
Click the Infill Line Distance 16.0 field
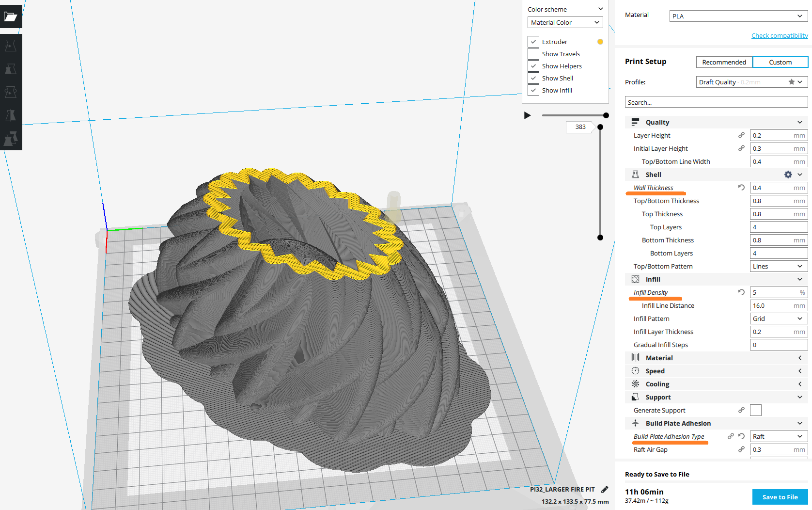pos(779,305)
